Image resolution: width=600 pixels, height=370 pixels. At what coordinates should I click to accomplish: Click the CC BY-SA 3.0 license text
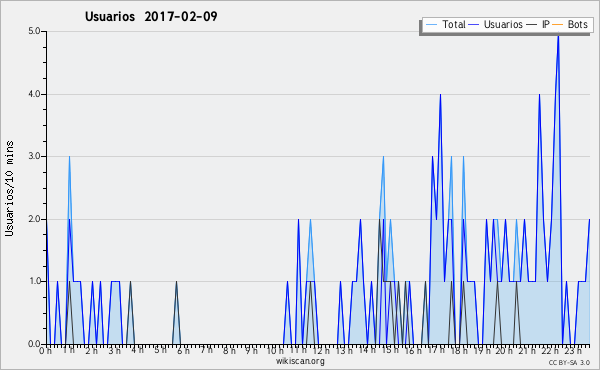pyautogui.click(x=569, y=362)
